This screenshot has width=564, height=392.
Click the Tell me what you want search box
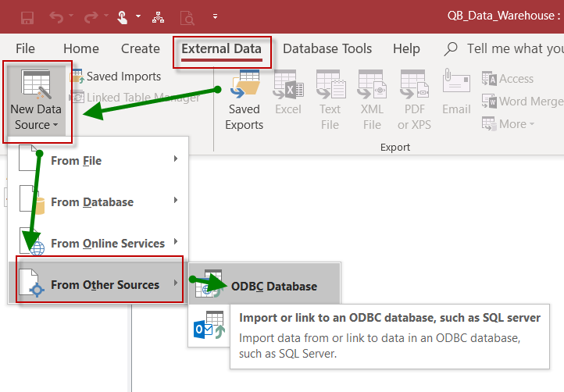click(515, 48)
